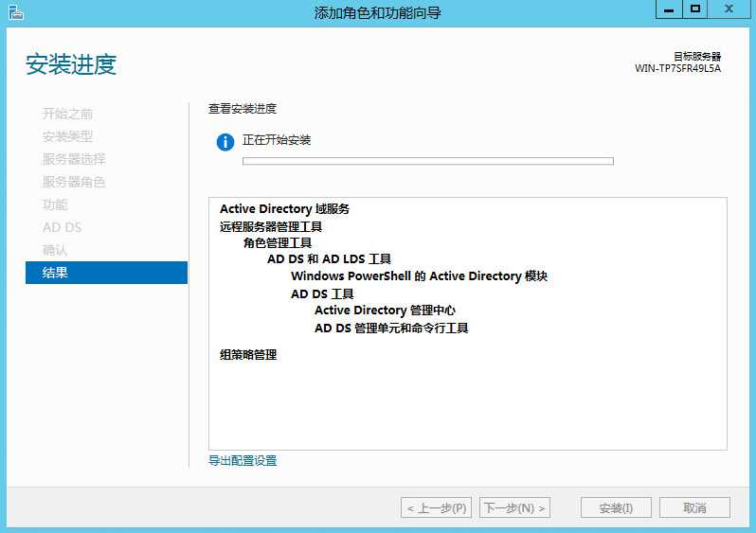Select the 服务器角色 step
Screen dimensions: 756x533
pos(74,182)
